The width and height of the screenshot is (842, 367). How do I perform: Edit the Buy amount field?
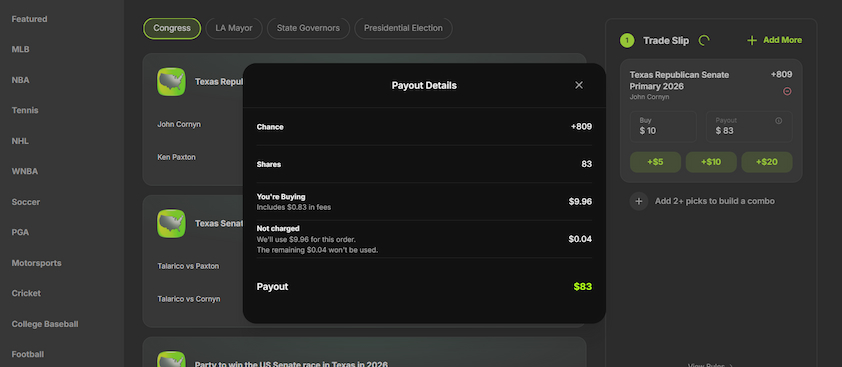pyautogui.click(x=663, y=126)
